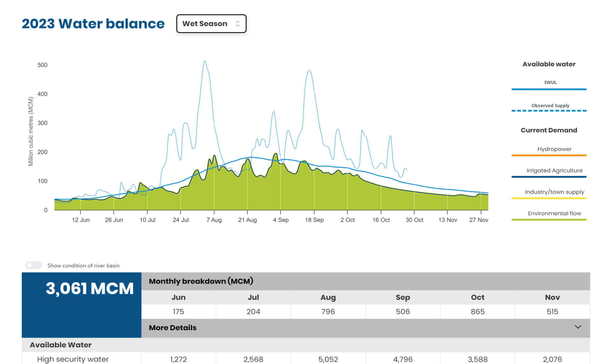The width and height of the screenshot is (611, 364).
Task: Click the SWUL legend line
Action: (549, 89)
